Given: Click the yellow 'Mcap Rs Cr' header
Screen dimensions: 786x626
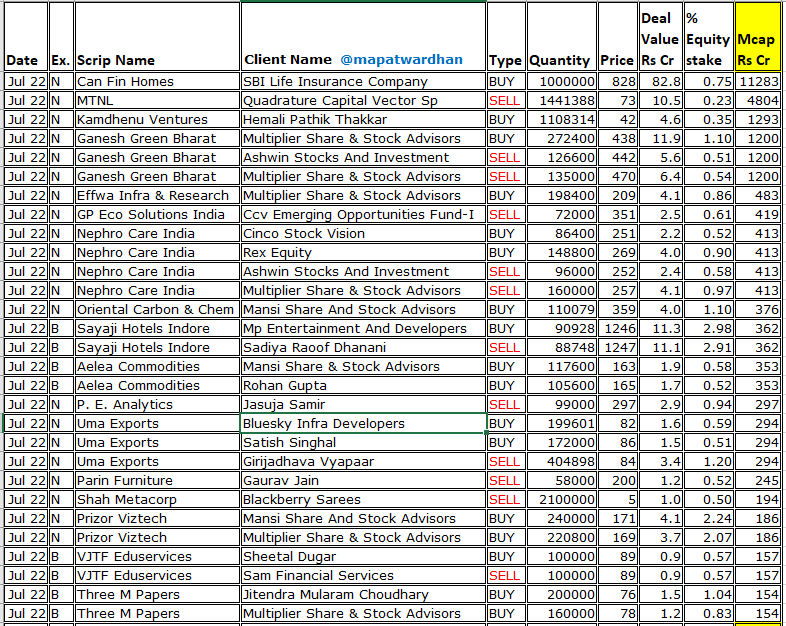Looking at the screenshot, I should point(757,37).
